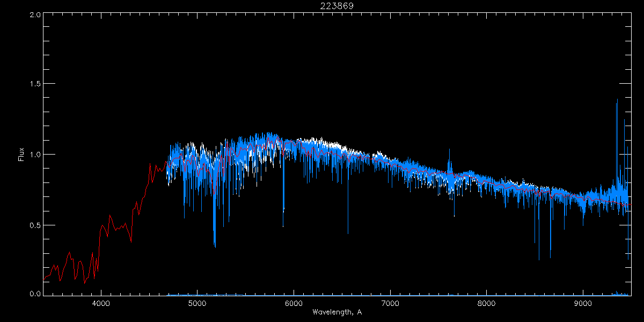
Task: Click the 1.5 y-axis tick label
Action: point(34,84)
